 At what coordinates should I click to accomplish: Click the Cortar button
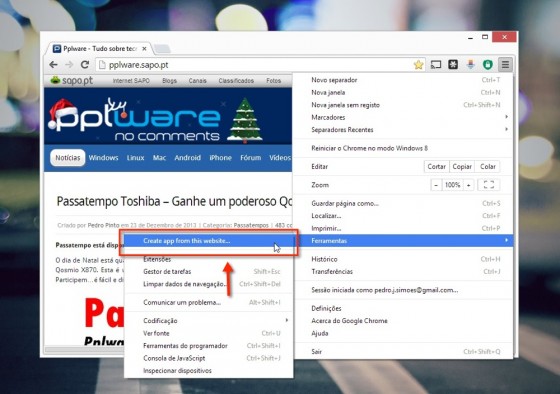[436, 166]
